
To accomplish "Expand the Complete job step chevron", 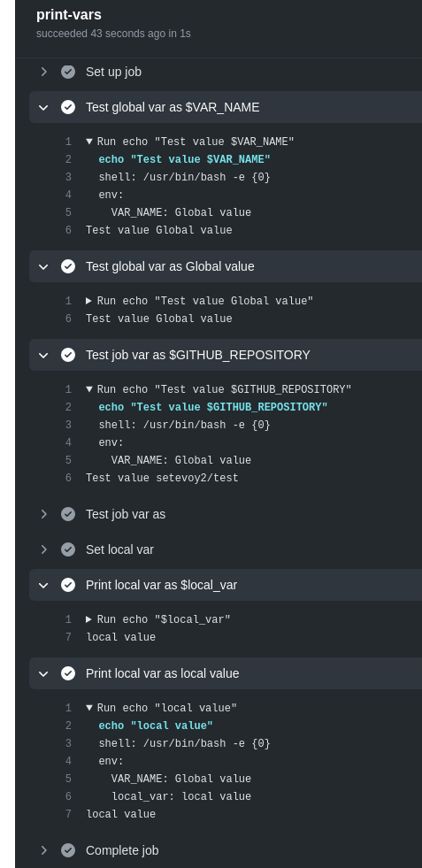I will pos(43,850).
